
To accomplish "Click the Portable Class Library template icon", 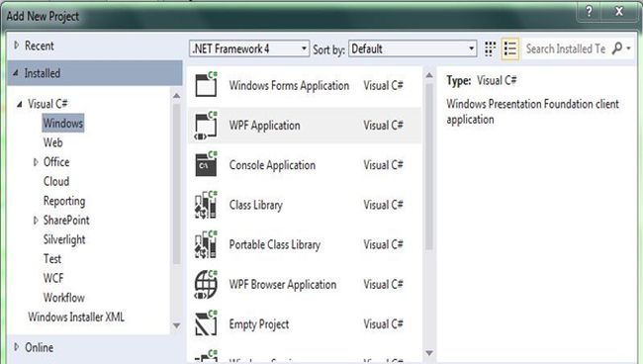I will [x=206, y=244].
